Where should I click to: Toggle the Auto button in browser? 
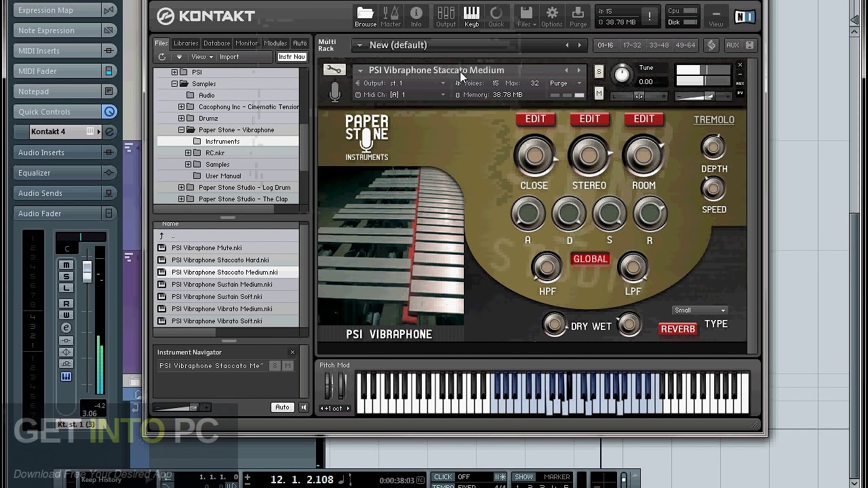[282, 407]
